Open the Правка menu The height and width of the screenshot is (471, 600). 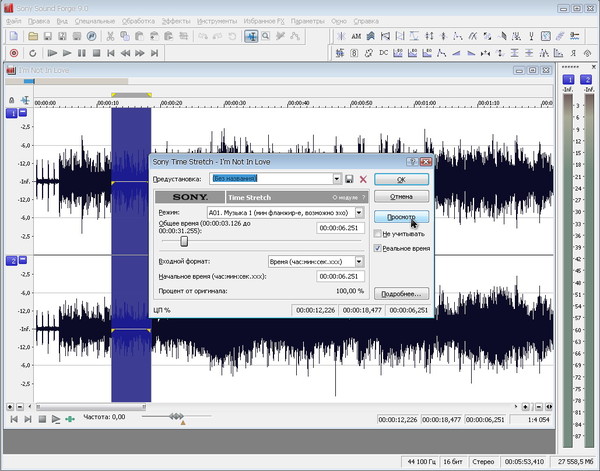click(x=39, y=21)
